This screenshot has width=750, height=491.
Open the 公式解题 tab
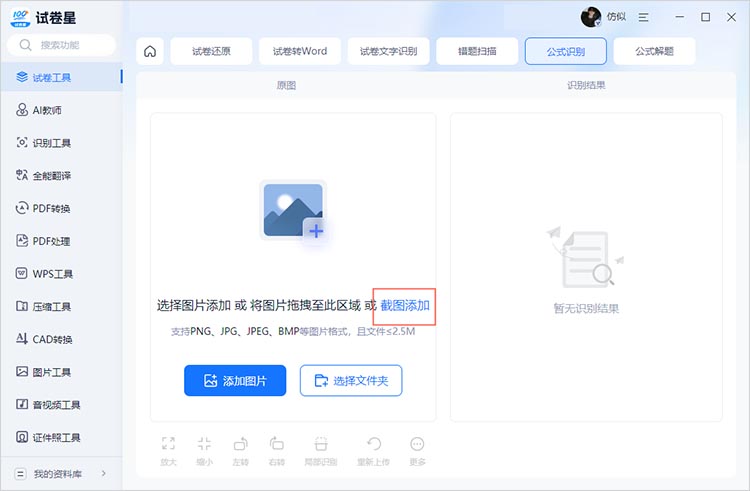654,51
